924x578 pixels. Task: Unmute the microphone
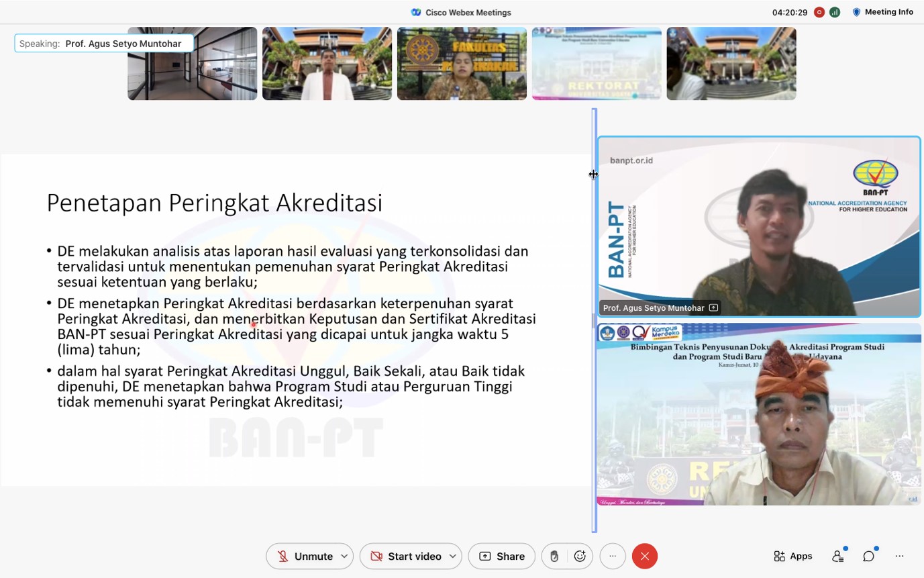pos(305,556)
